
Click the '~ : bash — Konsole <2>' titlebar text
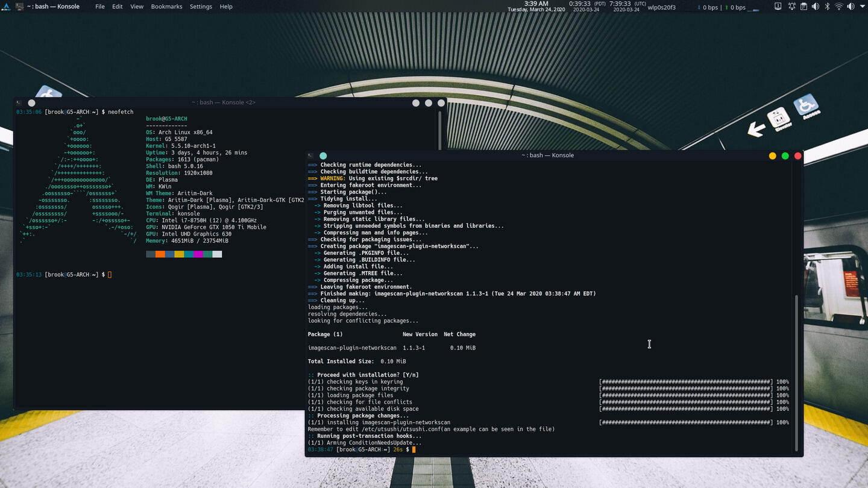coord(224,102)
